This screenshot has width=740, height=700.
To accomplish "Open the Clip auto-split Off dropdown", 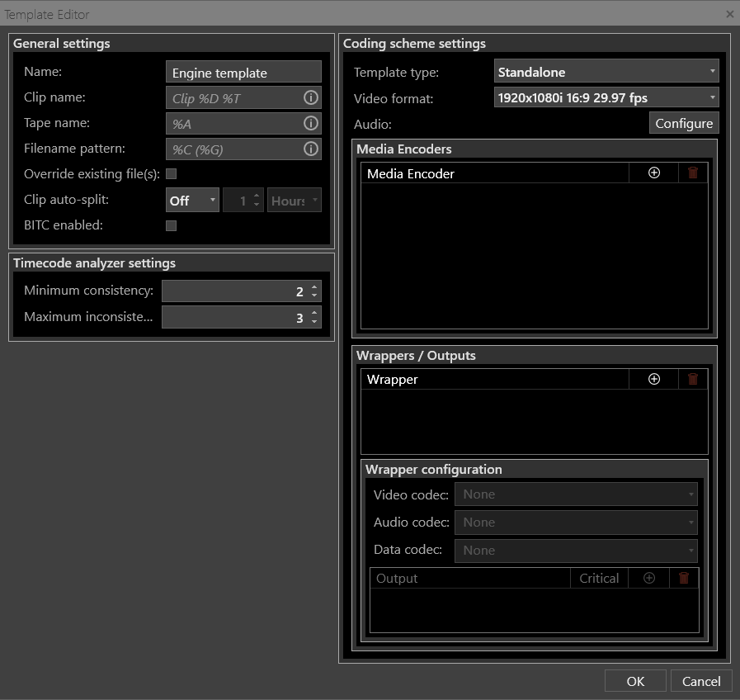I will point(192,201).
